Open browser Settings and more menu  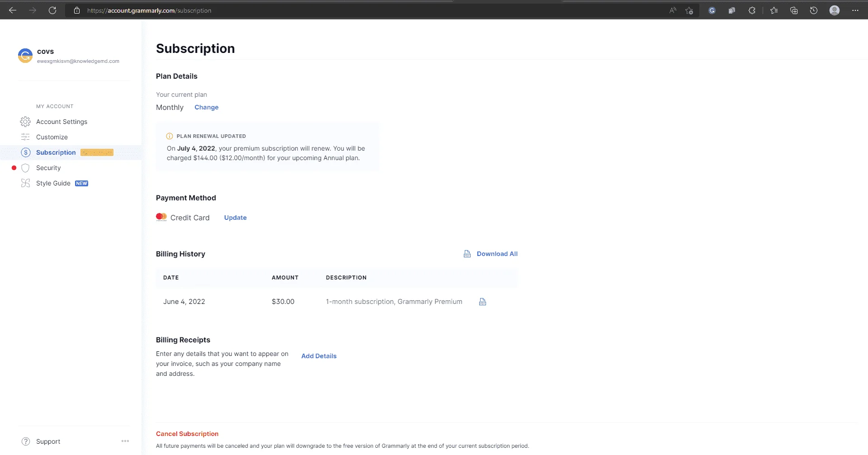[x=855, y=10]
